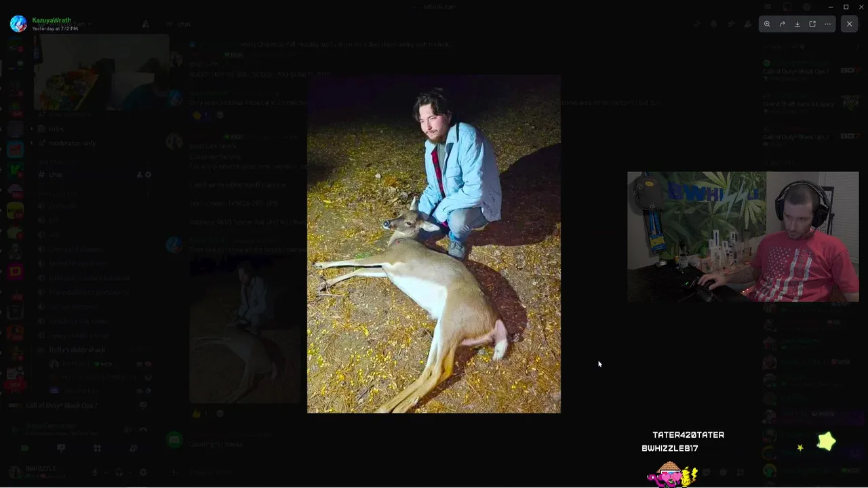
Task: Click the 'Yesterday at 7:12 PM' timestamp
Action: tap(55, 28)
